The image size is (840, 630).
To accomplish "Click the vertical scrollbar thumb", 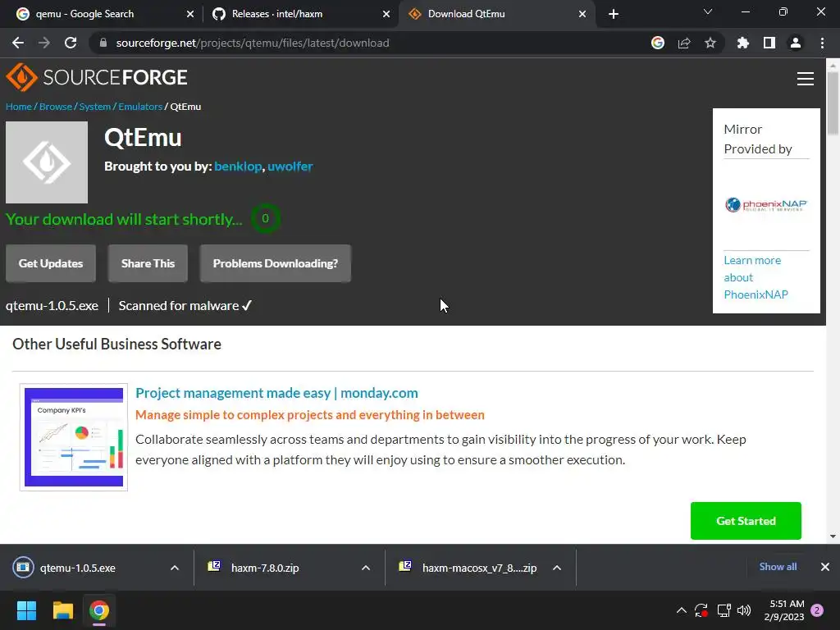I will (833, 104).
